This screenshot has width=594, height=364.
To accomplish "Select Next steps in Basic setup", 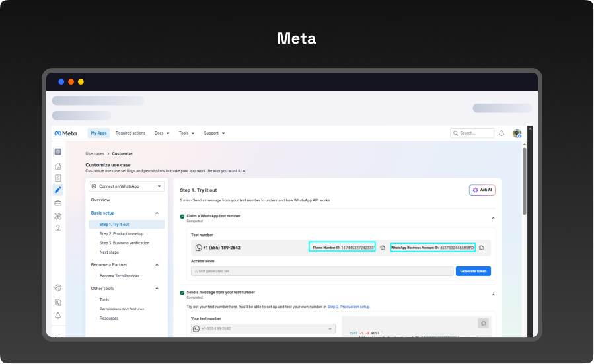I will 109,252.
